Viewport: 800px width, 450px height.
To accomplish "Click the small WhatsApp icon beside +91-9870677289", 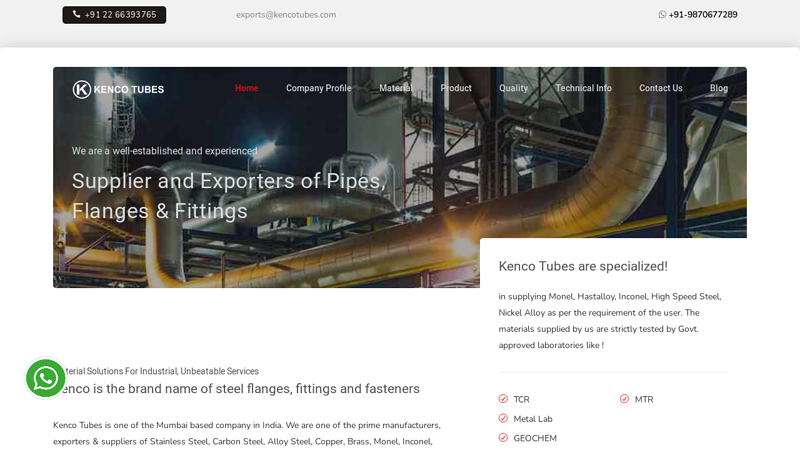I will point(662,15).
